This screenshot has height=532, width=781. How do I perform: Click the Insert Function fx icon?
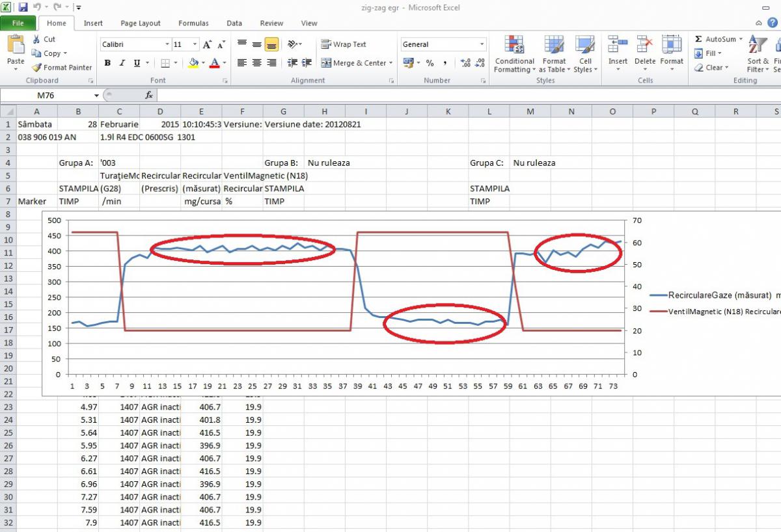tap(149, 95)
